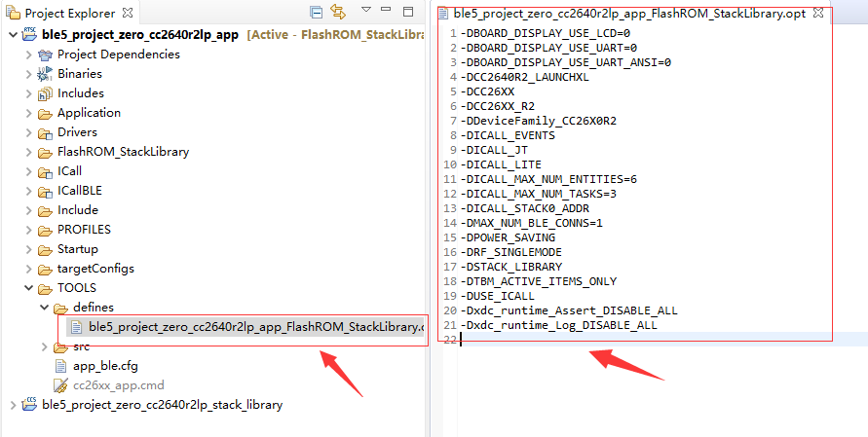Click the targetConfigs folder icon
Screen dimensions: 868x437
[45, 270]
